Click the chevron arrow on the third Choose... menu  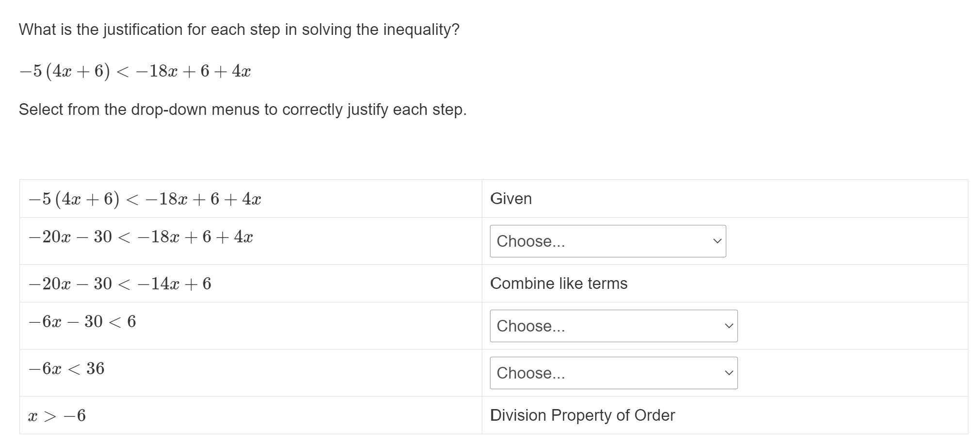point(729,373)
